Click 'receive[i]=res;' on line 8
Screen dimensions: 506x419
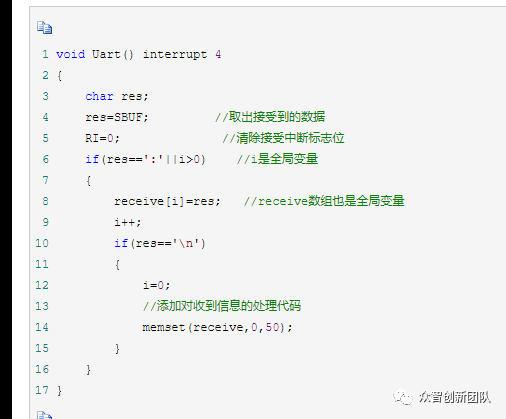(167, 201)
